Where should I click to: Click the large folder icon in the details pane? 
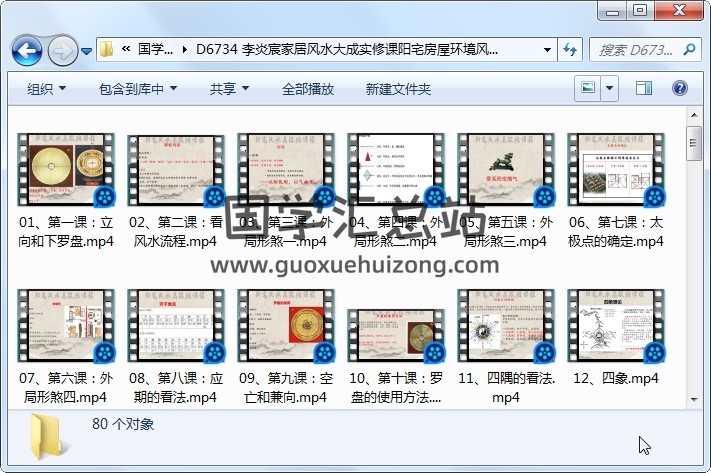tap(48, 433)
